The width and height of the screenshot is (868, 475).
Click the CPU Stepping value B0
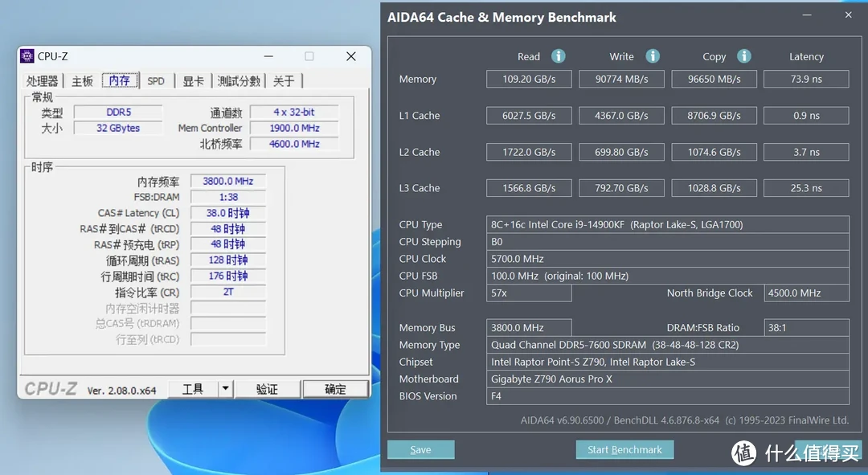(x=668, y=242)
